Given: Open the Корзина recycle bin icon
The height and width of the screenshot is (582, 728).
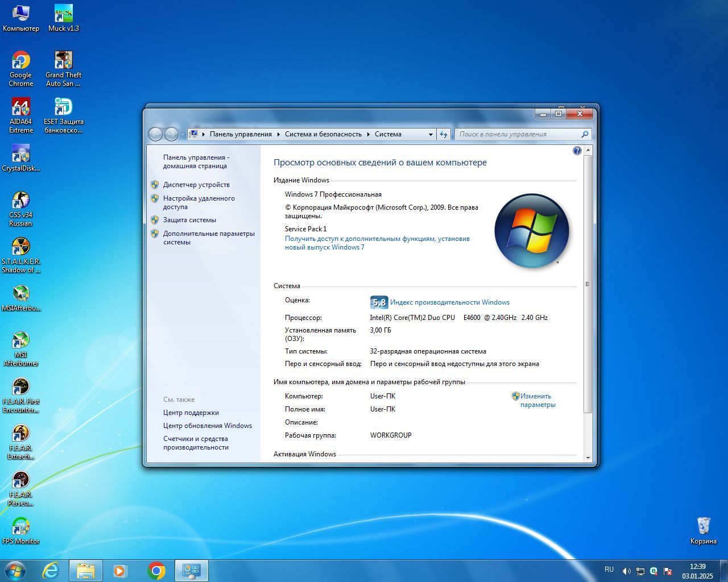Looking at the screenshot, I should (704, 531).
